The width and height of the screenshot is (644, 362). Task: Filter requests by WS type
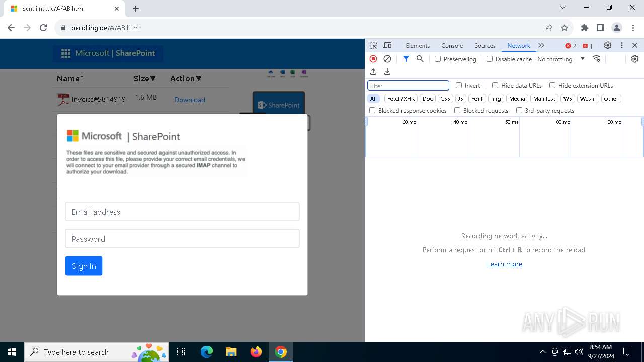568,99
